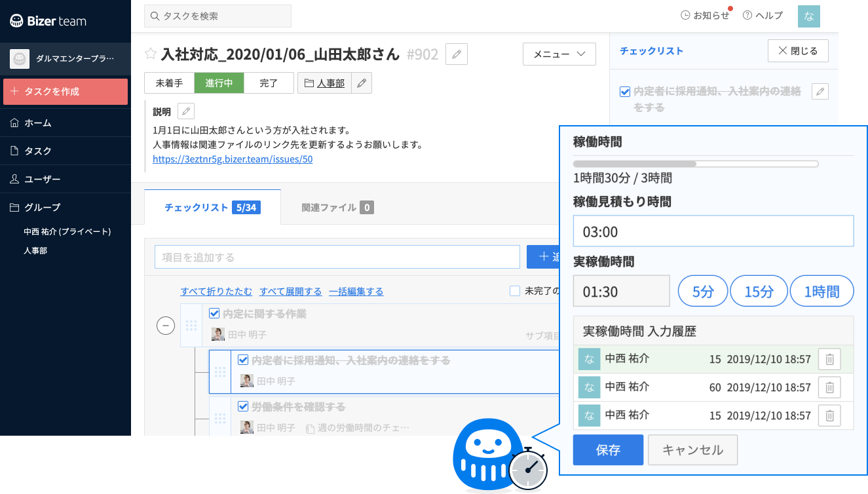Uncheck 労働条件を確認する
The height and width of the screenshot is (494, 868).
243,406
